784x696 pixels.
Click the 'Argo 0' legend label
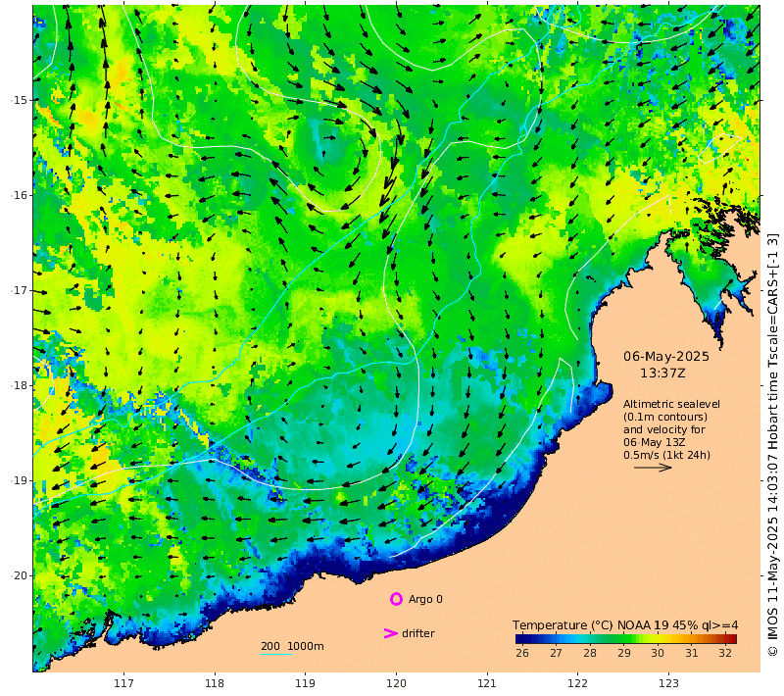[x=425, y=599]
